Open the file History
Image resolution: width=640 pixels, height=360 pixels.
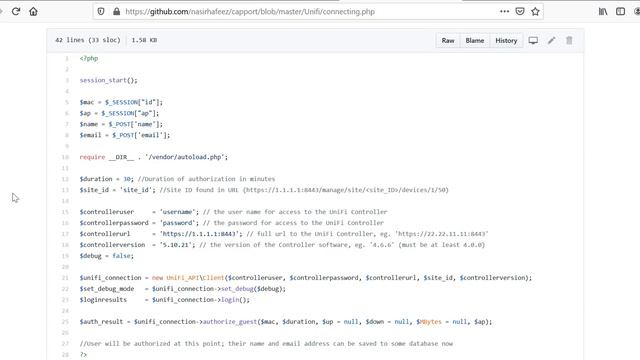506,40
